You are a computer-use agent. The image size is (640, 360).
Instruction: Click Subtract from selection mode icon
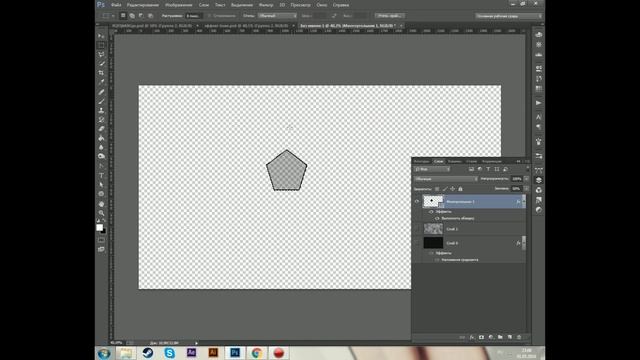coord(141,16)
